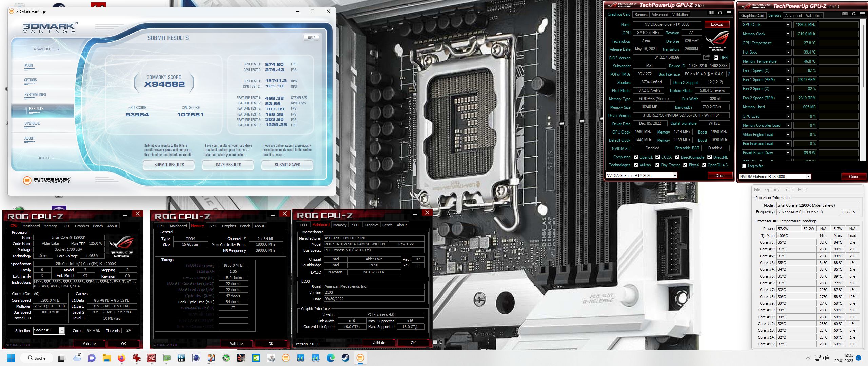
Task: Open the clock and date flyout
Action: pos(844,358)
